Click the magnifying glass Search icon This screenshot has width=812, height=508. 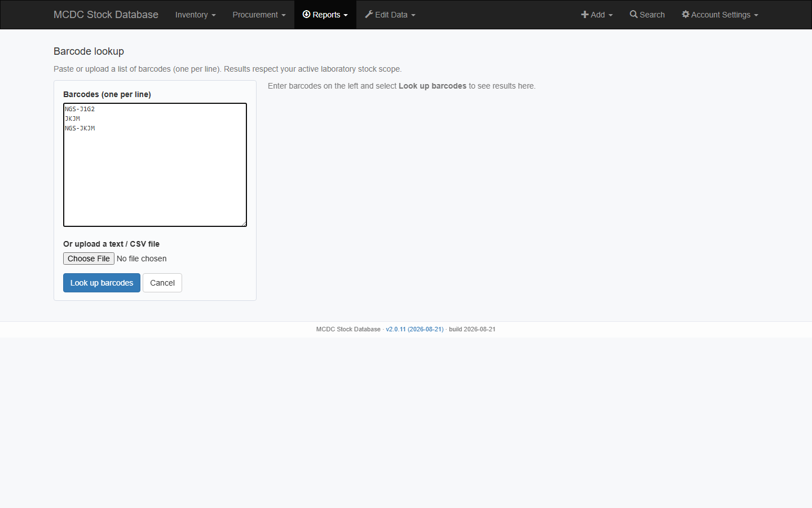coord(634,14)
